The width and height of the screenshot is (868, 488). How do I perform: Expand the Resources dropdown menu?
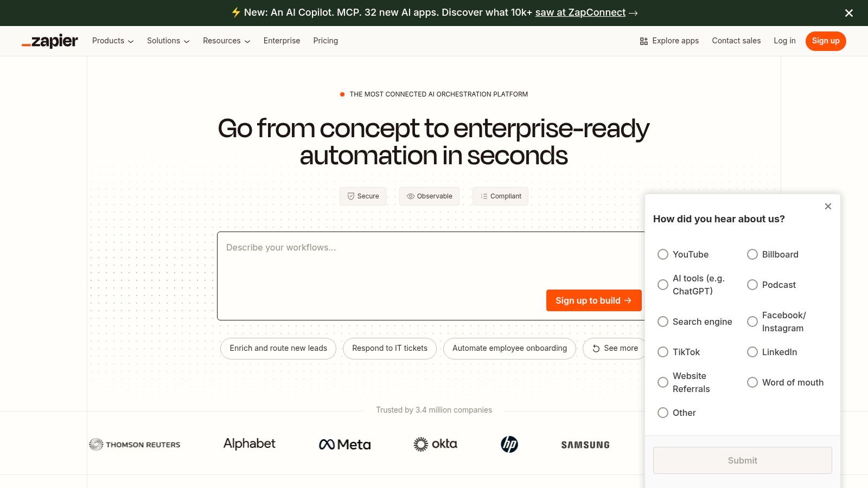(x=227, y=41)
